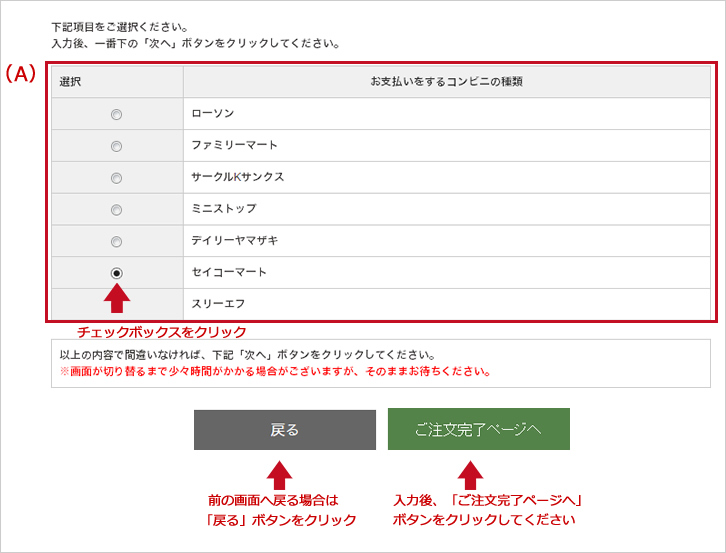
Task: Click the ファミリーマート store name
Action: tap(234, 145)
